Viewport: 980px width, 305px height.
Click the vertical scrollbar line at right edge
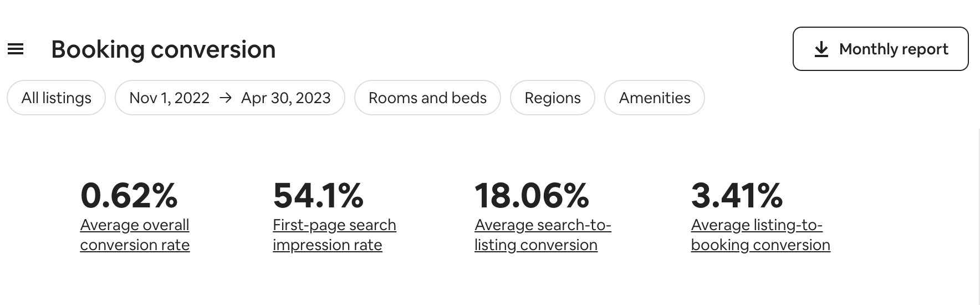click(979, 216)
